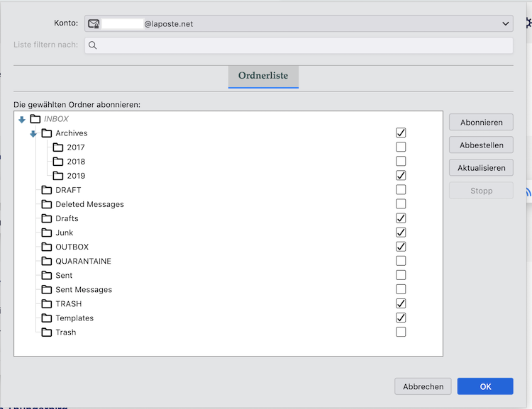The height and width of the screenshot is (409, 532).
Task: Click the Junk folder icon
Action: point(47,232)
